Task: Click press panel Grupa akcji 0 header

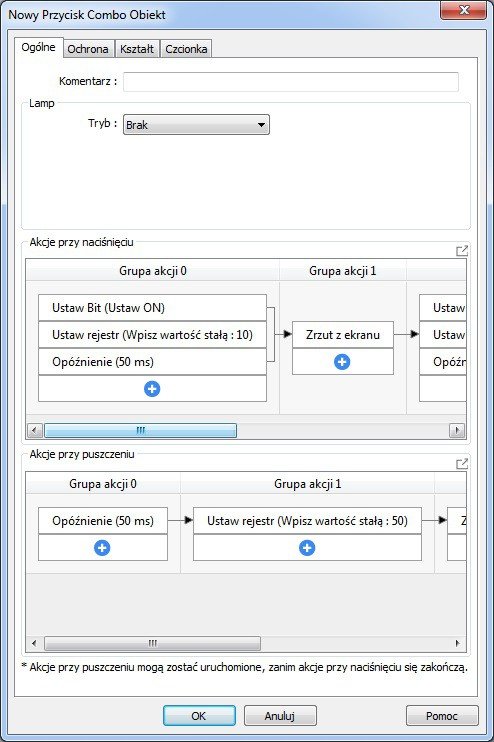Action: coord(152,271)
